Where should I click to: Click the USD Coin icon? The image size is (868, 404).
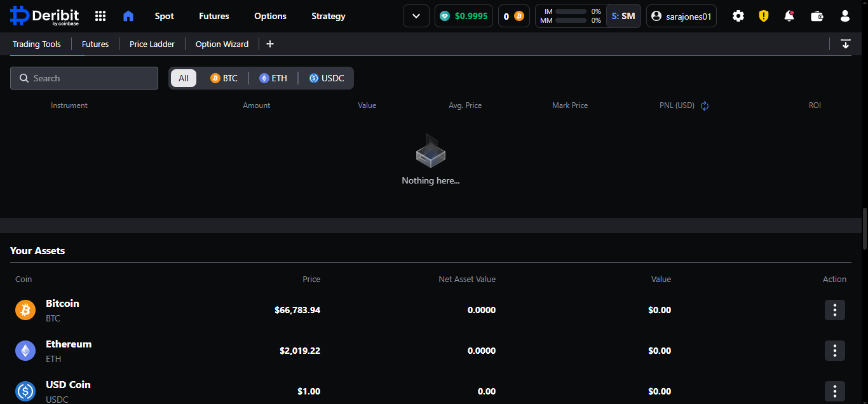coord(25,391)
